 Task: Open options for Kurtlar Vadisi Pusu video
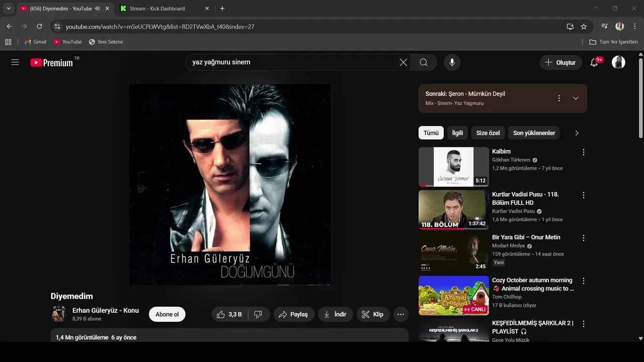point(584,195)
